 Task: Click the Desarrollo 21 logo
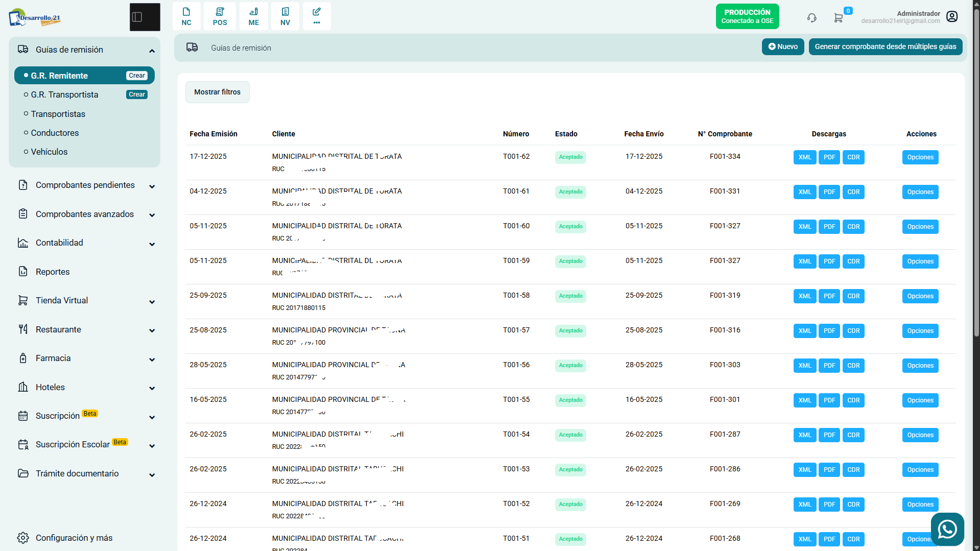point(35,17)
